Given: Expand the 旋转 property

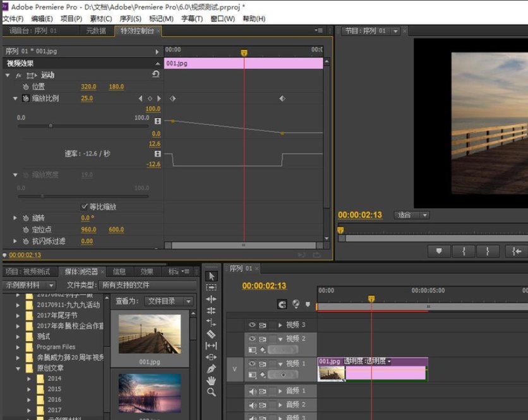Looking at the screenshot, I should tap(16, 218).
